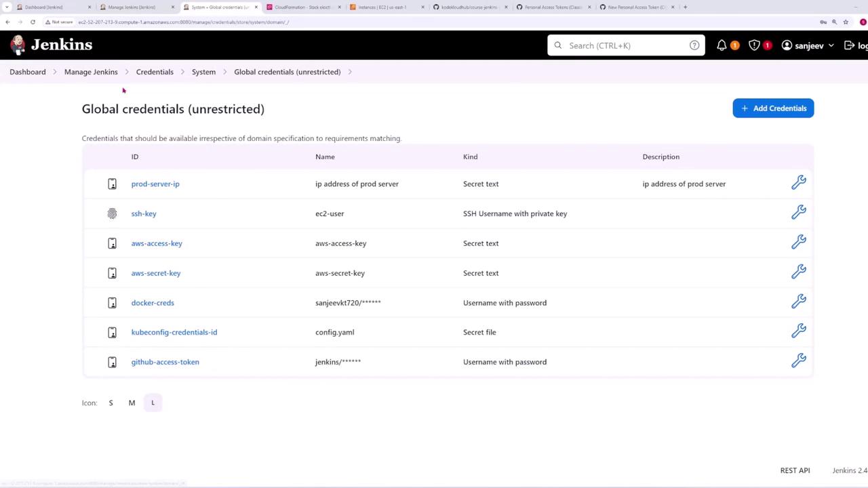The height and width of the screenshot is (488, 868).
Task: Set icon size to large (L)
Action: point(153,403)
